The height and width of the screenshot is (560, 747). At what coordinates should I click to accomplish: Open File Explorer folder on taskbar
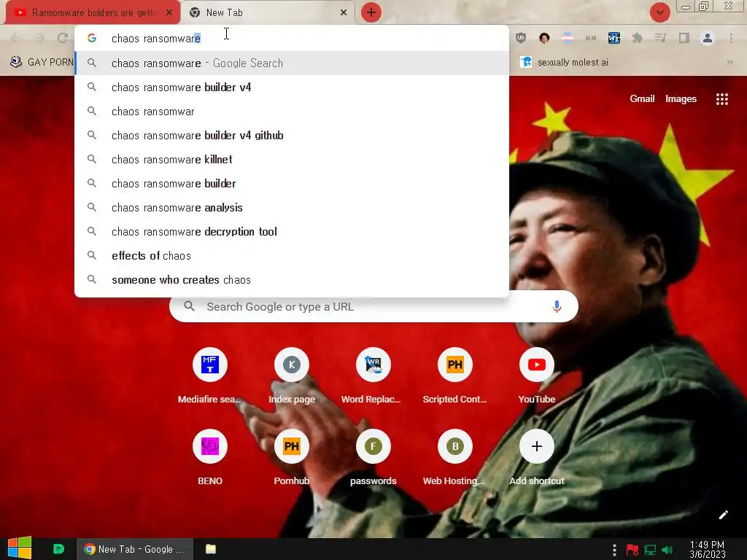pyautogui.click(x=211, y=549)
